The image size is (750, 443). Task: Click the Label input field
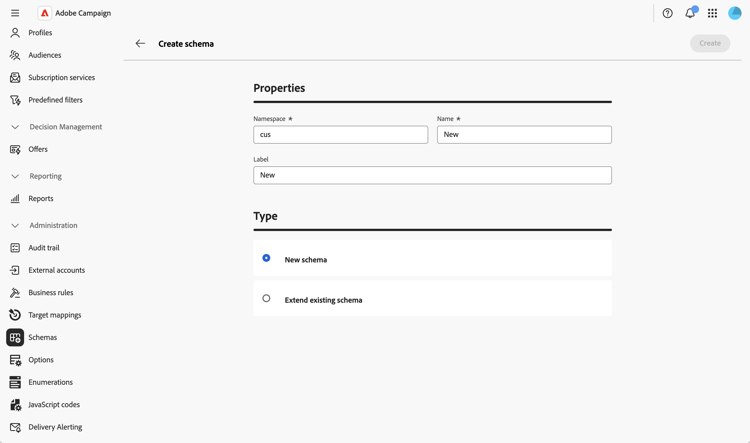(x=432, y=175)
